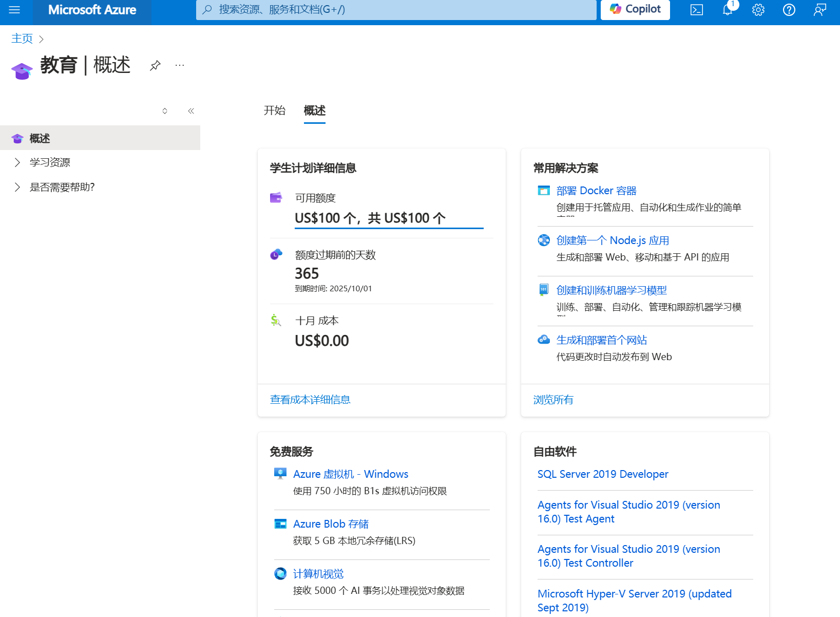Click the 概述 sidebar graduation cap icon

pyautogui.click(x=17, y=138)
